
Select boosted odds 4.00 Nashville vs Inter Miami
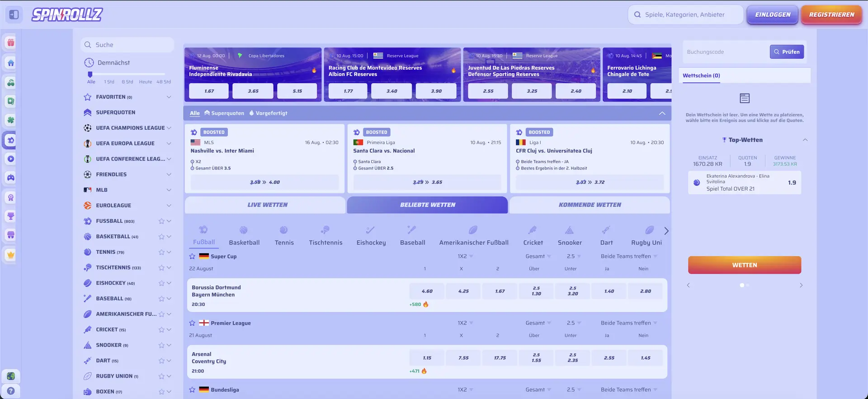coord(264,182)
